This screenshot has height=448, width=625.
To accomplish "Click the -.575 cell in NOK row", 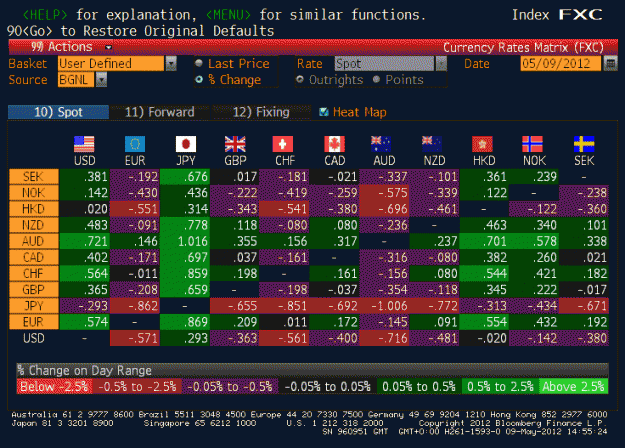I will (x=384, y=193).
